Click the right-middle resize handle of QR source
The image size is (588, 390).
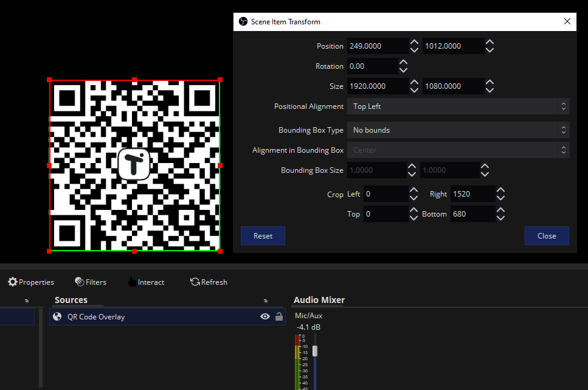coord(220,165)
